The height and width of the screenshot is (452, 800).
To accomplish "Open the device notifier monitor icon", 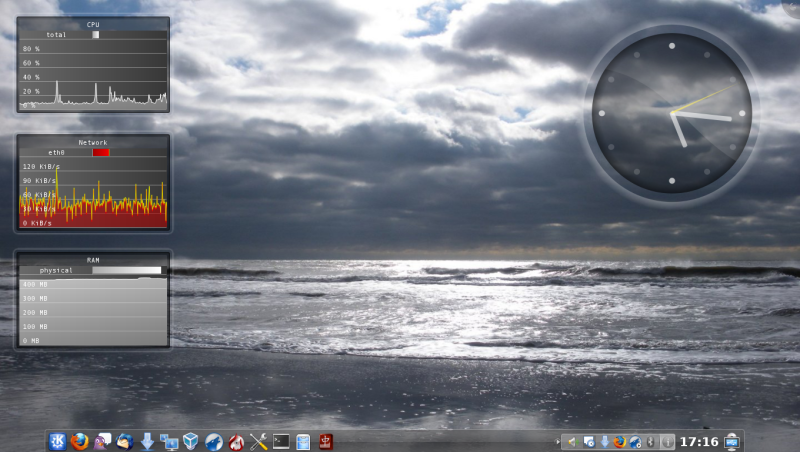I will (732, 442).
